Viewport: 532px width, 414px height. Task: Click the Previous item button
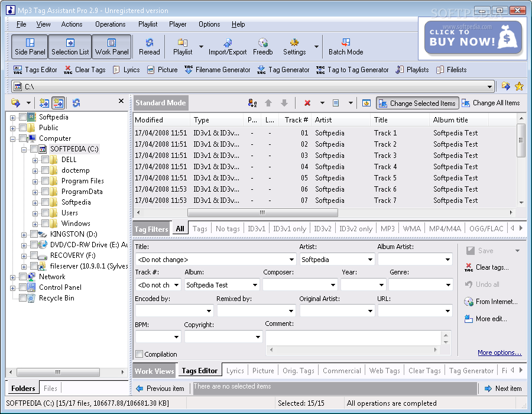coord(160,389)
